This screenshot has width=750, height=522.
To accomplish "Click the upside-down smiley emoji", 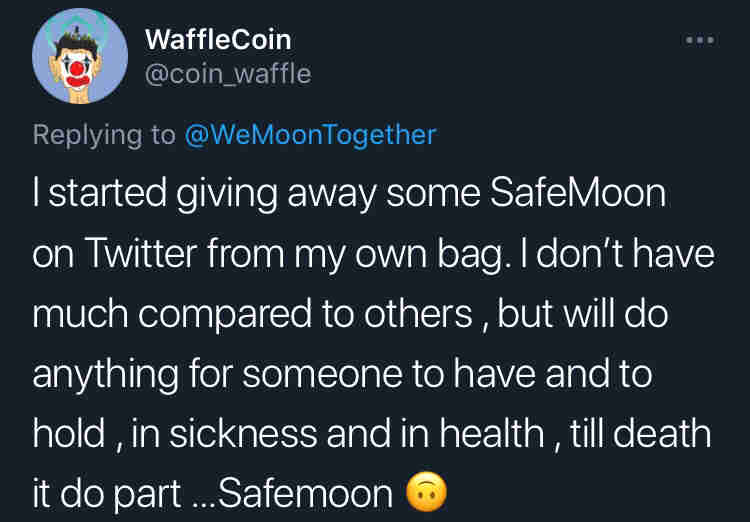I will [426, 493].
